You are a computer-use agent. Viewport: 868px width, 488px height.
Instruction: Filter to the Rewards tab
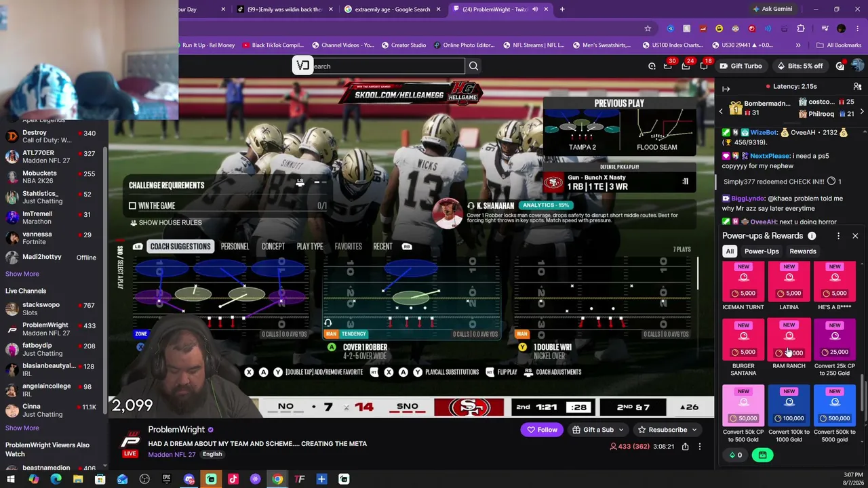pos(803,251)
